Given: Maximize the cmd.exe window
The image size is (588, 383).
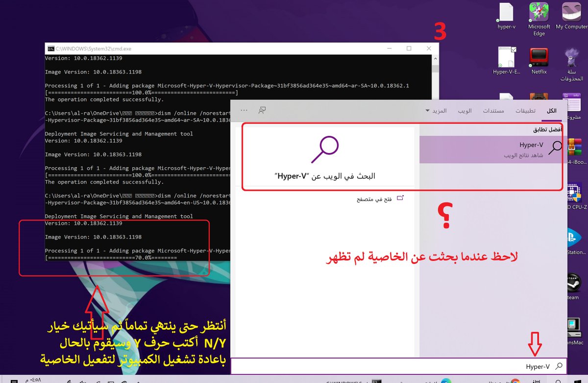Looking at the screenshot, I should pyautogui.click(x=409, y=49).
